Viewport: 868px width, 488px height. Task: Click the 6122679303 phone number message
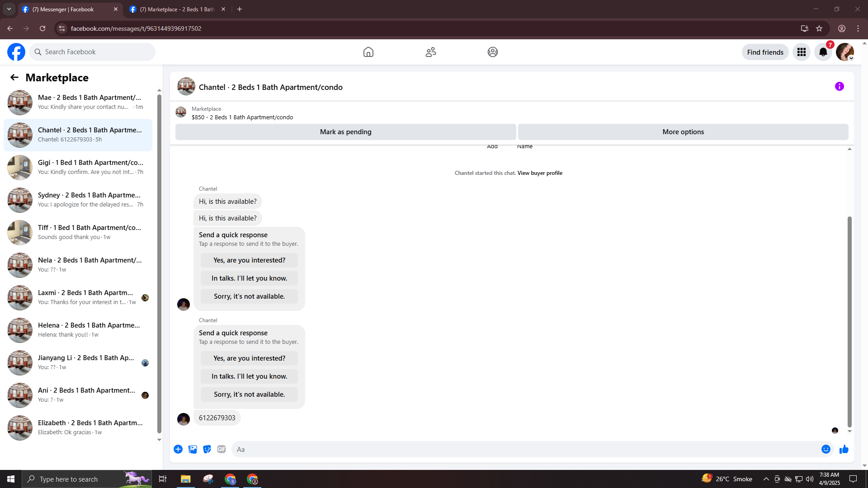[x=217, y=418]
